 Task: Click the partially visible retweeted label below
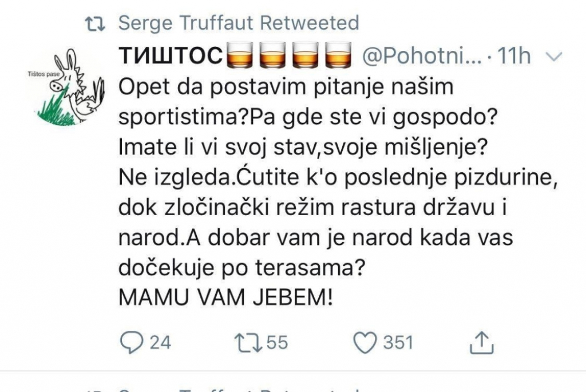click(x=238, y=390)
